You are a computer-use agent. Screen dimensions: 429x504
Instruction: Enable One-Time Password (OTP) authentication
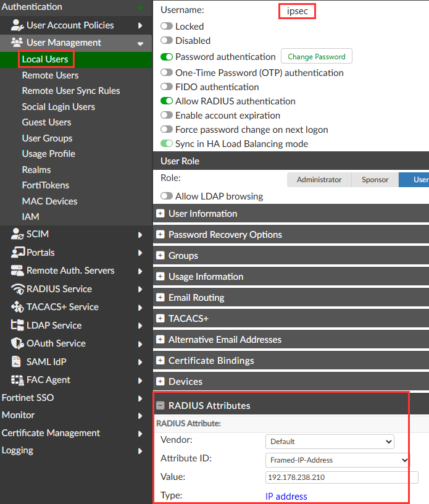point(167,72)
